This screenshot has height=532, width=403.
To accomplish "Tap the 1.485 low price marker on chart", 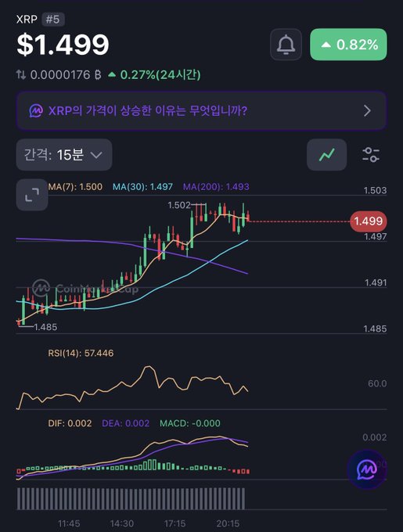I will tap(45, 327).
